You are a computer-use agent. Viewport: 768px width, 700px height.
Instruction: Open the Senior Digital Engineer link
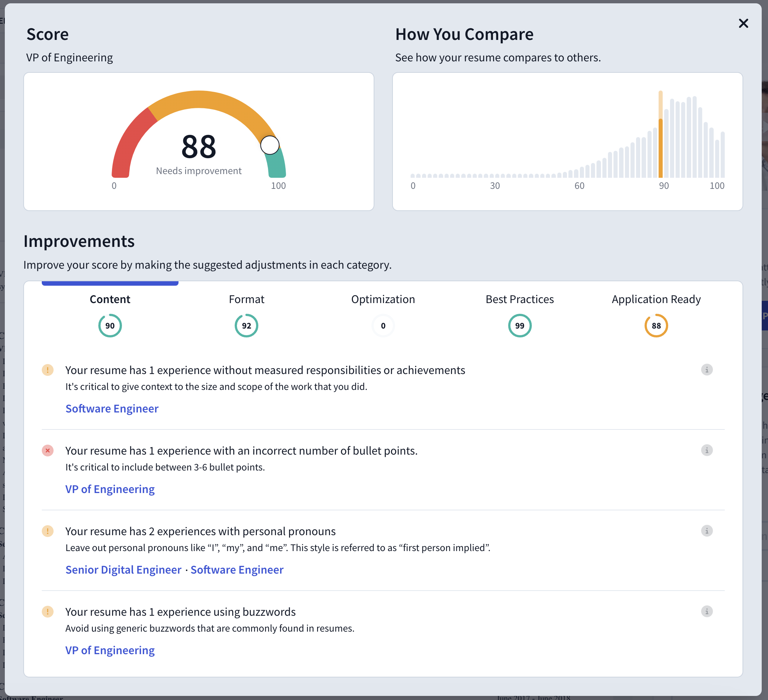(123, 570)
